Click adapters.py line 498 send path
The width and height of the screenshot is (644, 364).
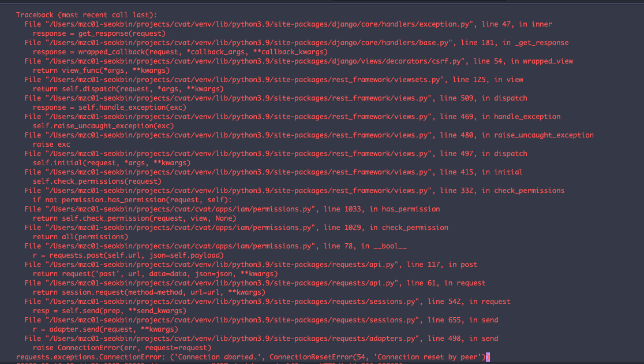(x=261, y=339)
